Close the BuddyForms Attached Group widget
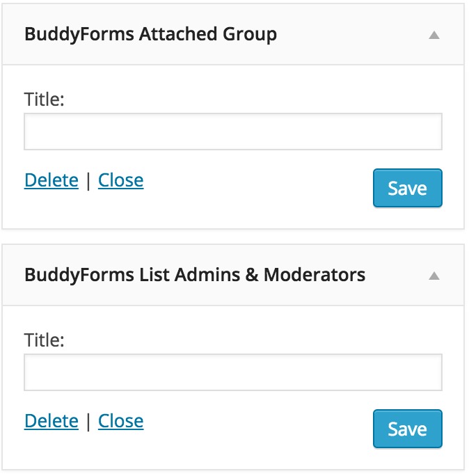 click(x=121, y=180)
